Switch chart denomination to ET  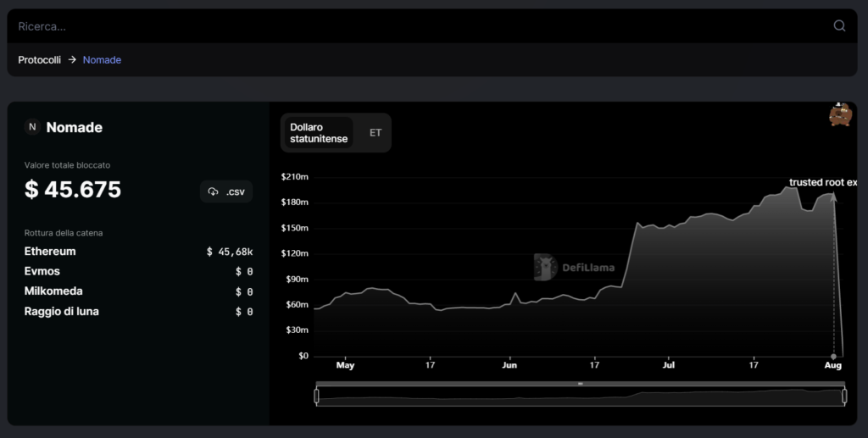tap(376, 133)
